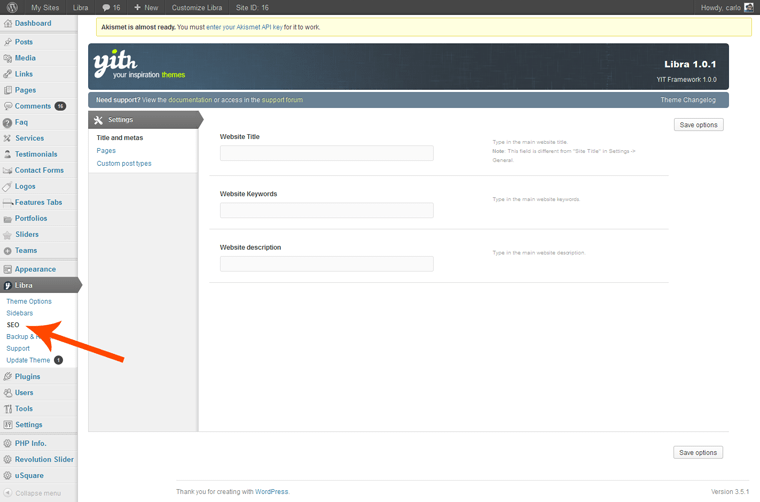Screen dimensions: 760x502
Task: Open Support under Libra
Action: tap(18, 348)
